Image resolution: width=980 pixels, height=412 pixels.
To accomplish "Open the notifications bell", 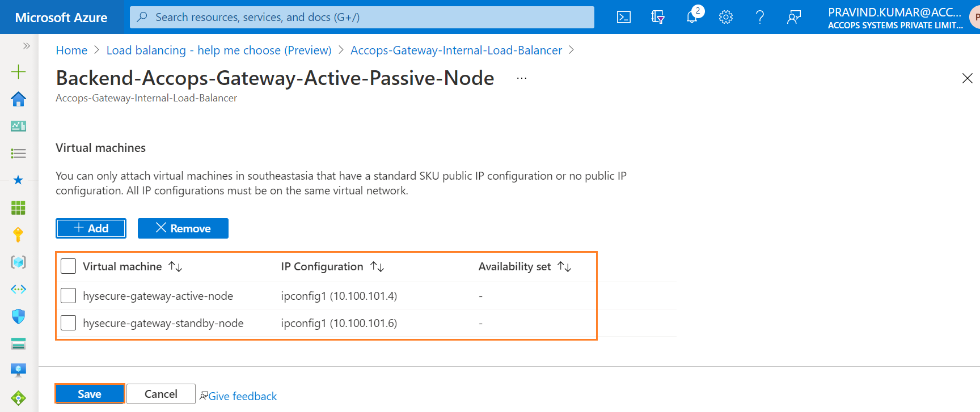I will point(692,17).
